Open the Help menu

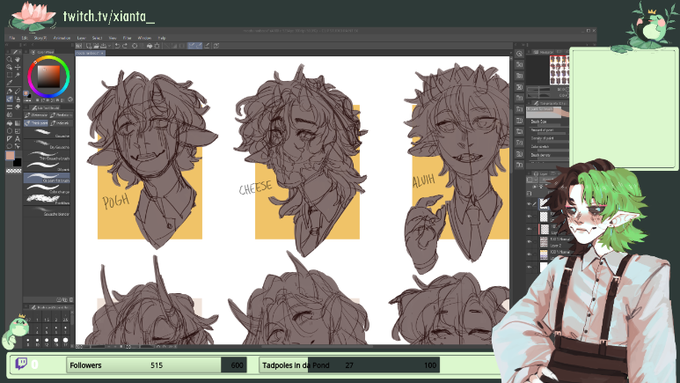point(162,38)
